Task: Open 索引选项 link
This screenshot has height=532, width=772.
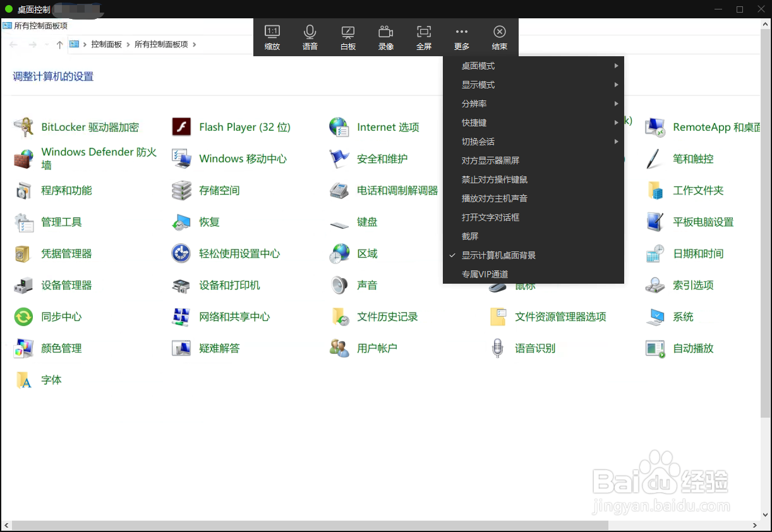Action: 693,285
